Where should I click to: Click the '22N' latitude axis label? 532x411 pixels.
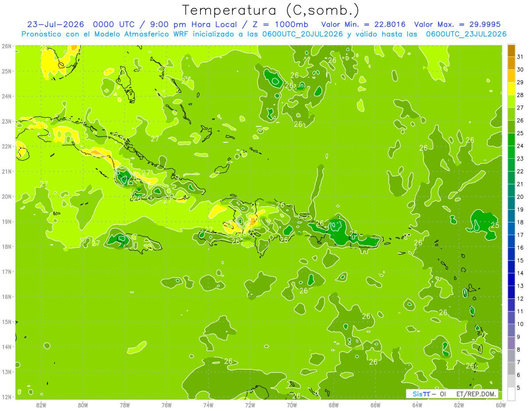click(7, 146)
